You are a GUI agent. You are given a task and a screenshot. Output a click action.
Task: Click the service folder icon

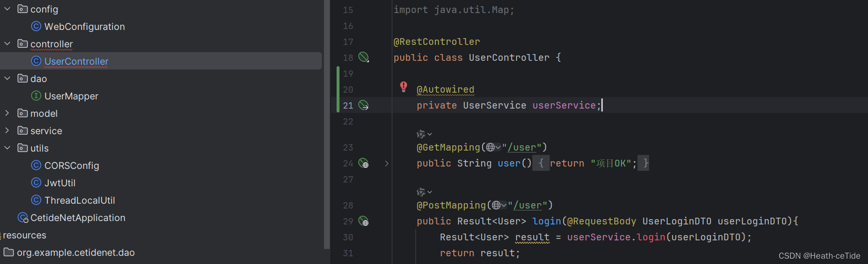(23, 130)
